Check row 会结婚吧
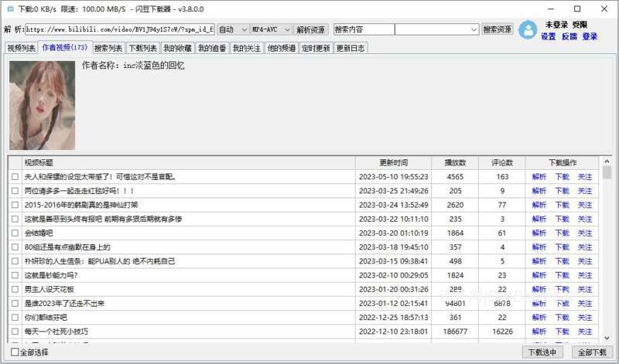The width and height of the screenshot is (619, 364). [x=15, y=233]
